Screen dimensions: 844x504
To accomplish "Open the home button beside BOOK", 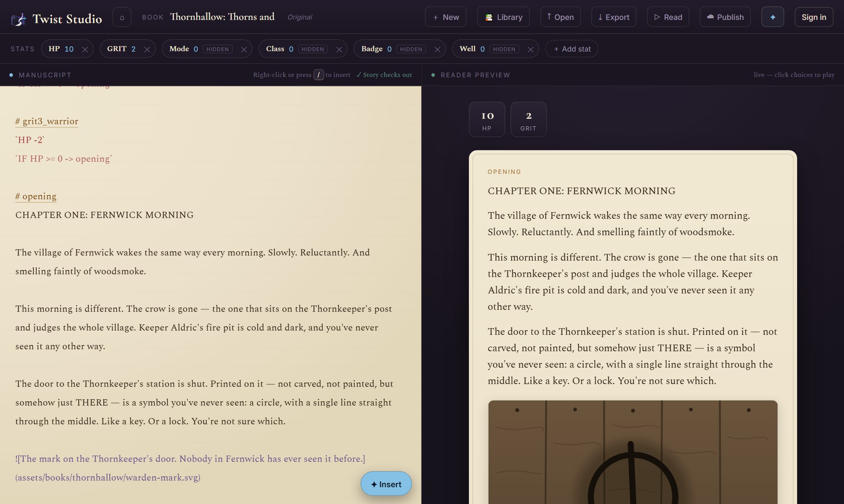I will pos(122,17).
